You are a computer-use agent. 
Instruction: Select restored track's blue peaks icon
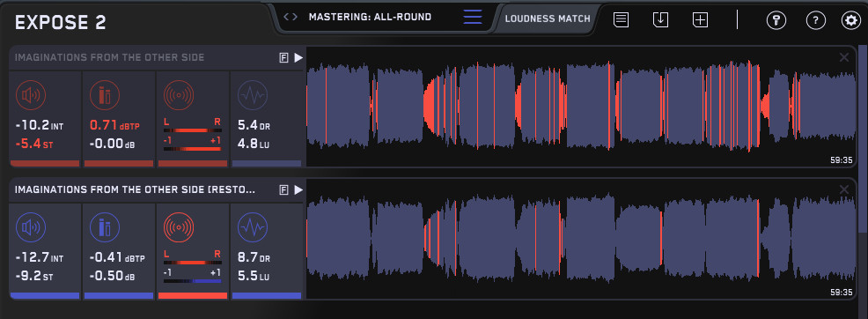point(105,227)
